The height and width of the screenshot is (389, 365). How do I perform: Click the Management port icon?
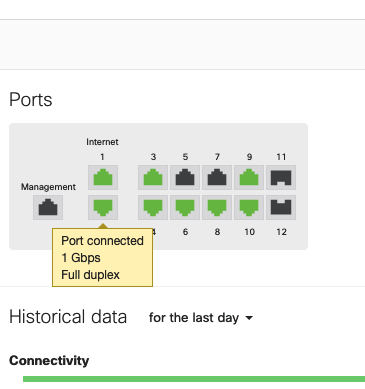(48, 207)
